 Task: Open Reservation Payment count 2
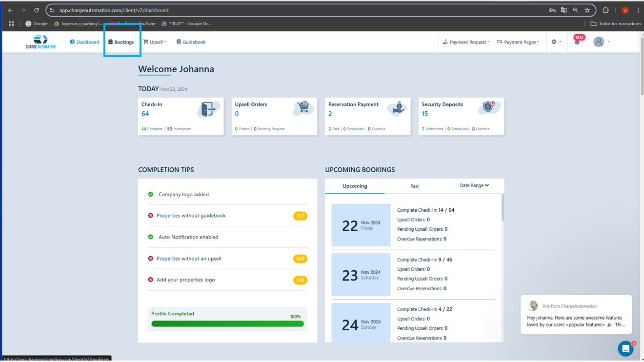(x=330, y=114)
